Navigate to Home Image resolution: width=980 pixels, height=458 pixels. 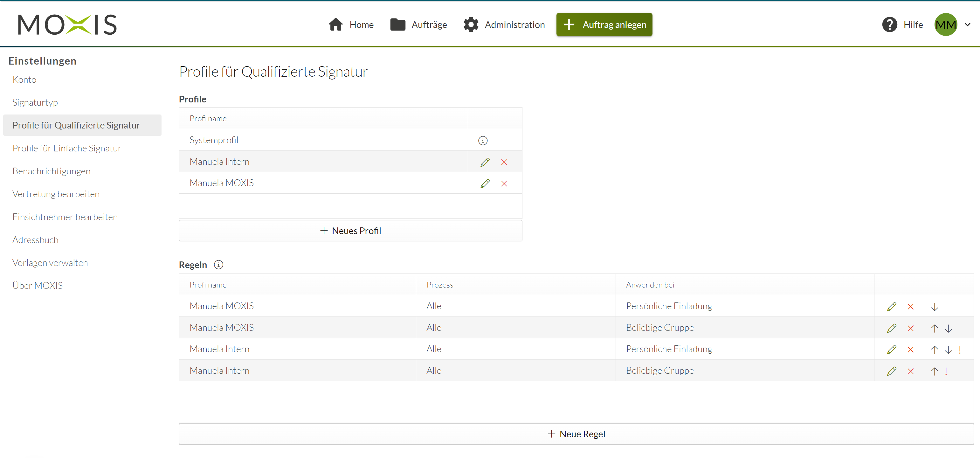click(351, 25)
